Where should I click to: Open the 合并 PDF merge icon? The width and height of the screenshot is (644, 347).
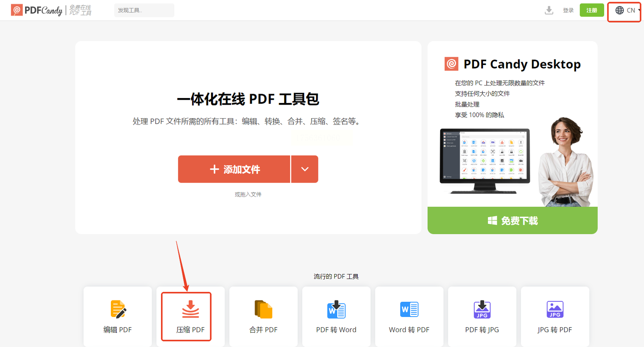263,309
